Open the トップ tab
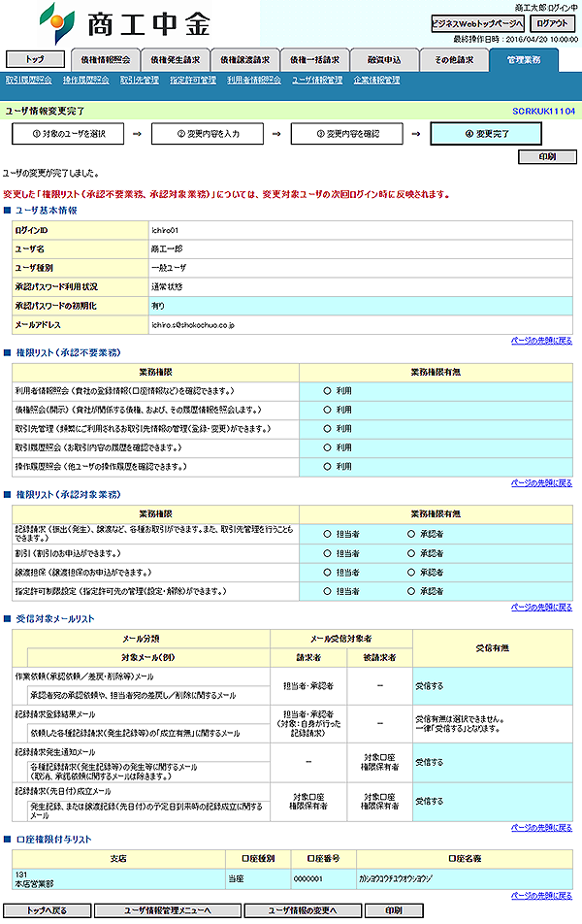The image size is (582, 924). tap(35, 59)
